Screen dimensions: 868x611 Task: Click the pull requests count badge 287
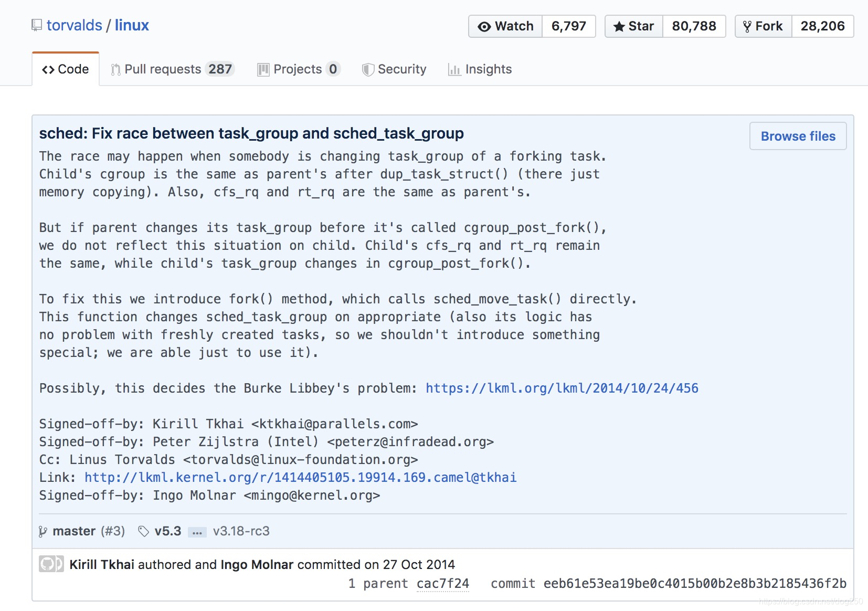click(x=220, y=69)
